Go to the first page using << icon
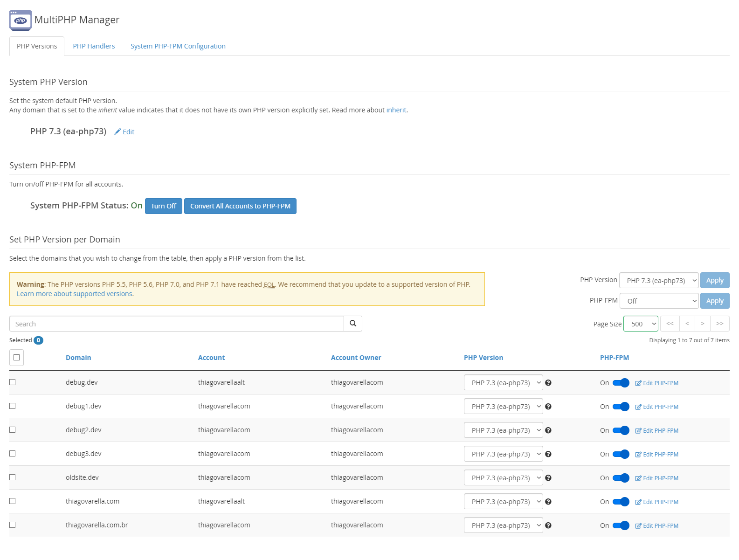739x560 pixels. tap(670, 324)
